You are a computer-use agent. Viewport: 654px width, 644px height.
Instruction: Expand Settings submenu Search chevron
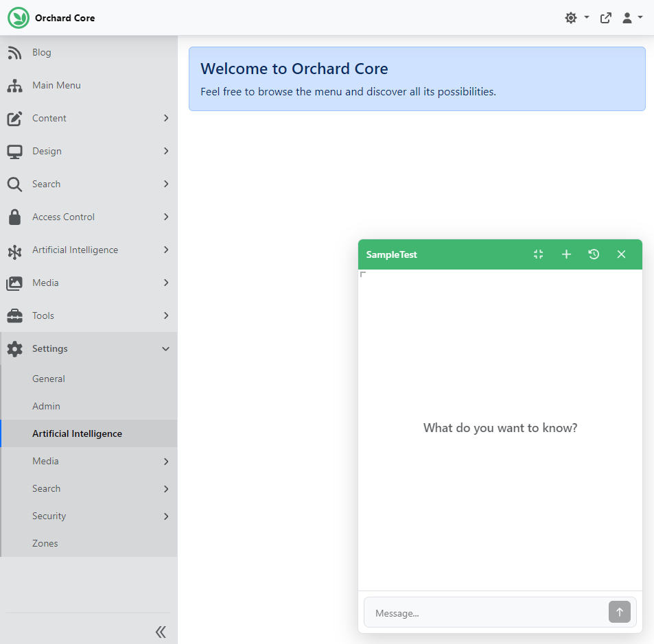pos(166,489)
